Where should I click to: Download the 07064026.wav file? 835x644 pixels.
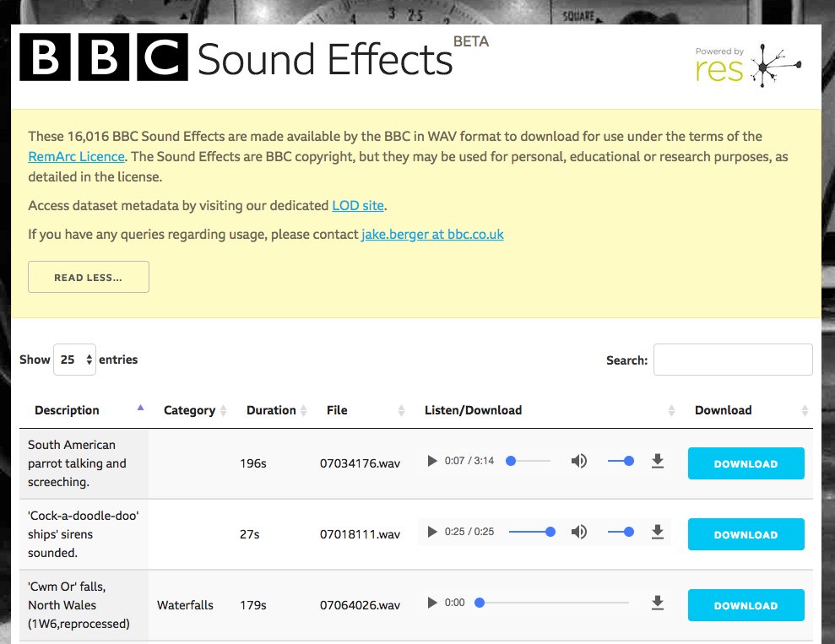(x=746, y=605)
